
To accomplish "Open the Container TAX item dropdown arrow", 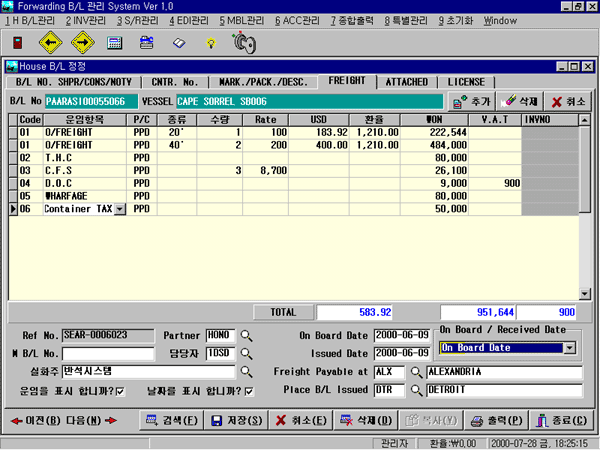I will [x=120, y=209].
